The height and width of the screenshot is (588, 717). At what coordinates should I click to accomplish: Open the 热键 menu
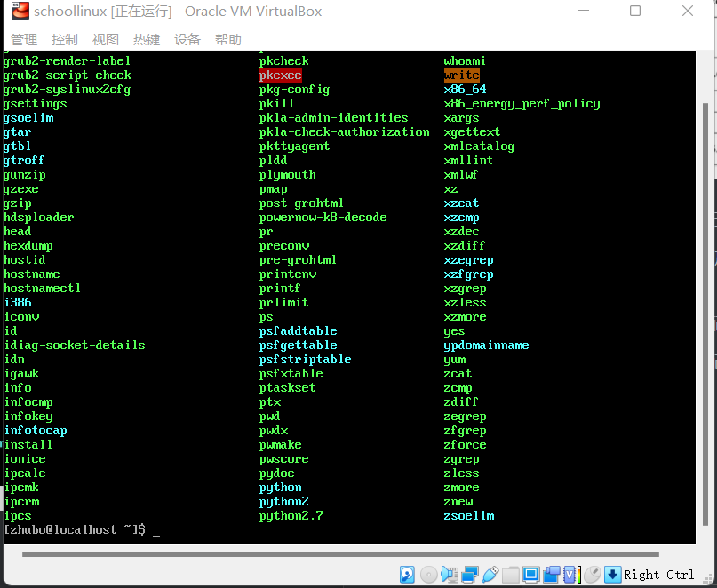tap(147, 40)
